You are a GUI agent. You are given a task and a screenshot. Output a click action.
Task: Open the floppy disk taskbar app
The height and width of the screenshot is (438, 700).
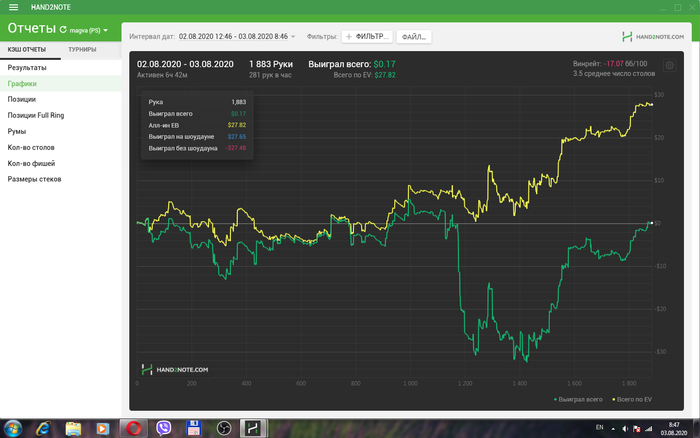click(x=194, y=429)
